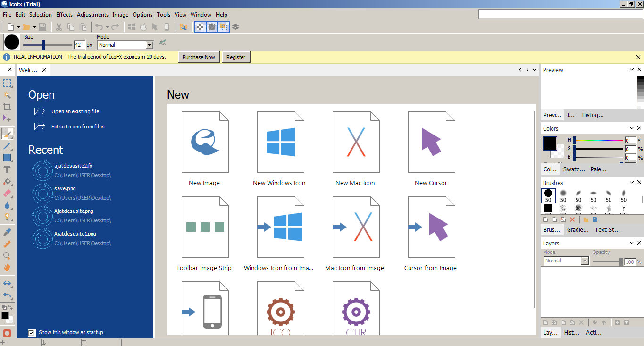644x346 pixels.
Task: Open the Layers panel options chevron
Action: point(632,243)
